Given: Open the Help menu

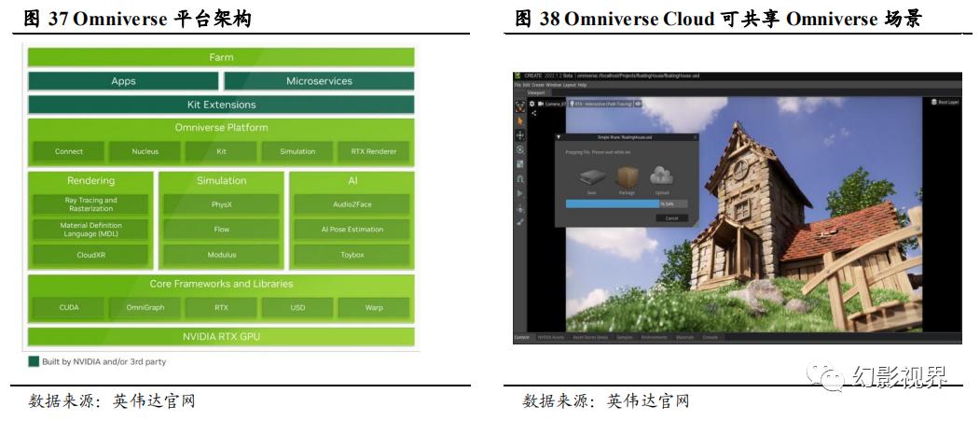Looking at the screenshot, I should point(582,85).
